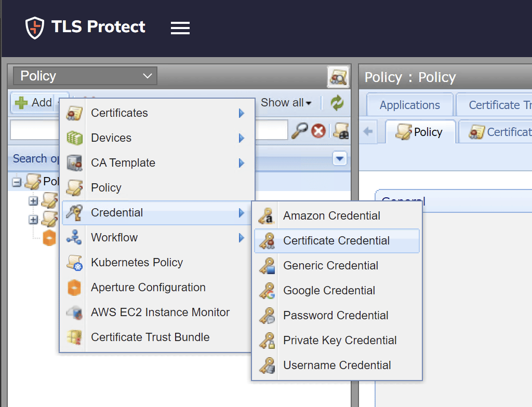Collapse the root Policy tree node

pyautogui.click(x=16, y=182)
